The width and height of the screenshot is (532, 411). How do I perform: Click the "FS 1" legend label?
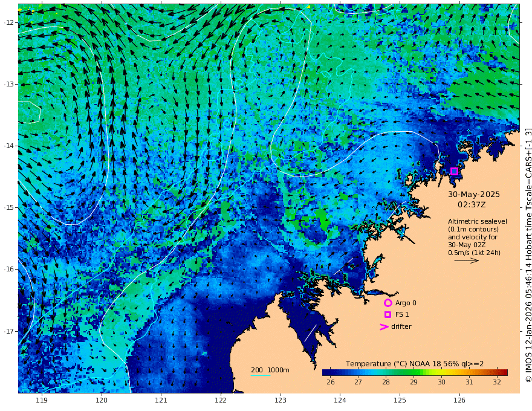pos(402,315)
